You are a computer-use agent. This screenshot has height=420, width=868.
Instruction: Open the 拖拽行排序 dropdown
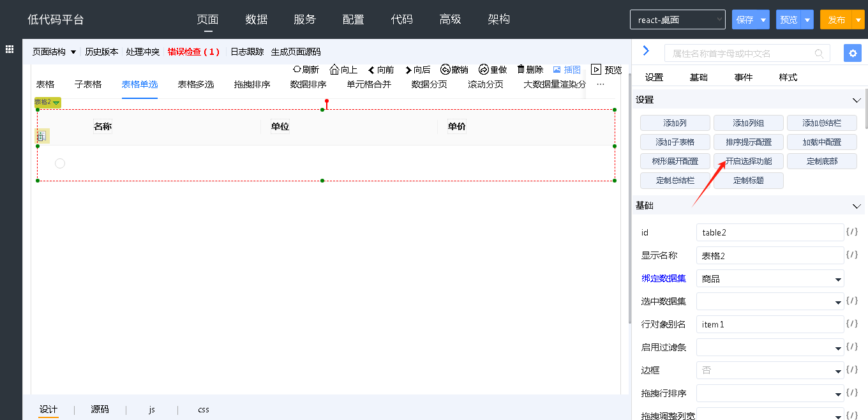(x=770, y=393)
